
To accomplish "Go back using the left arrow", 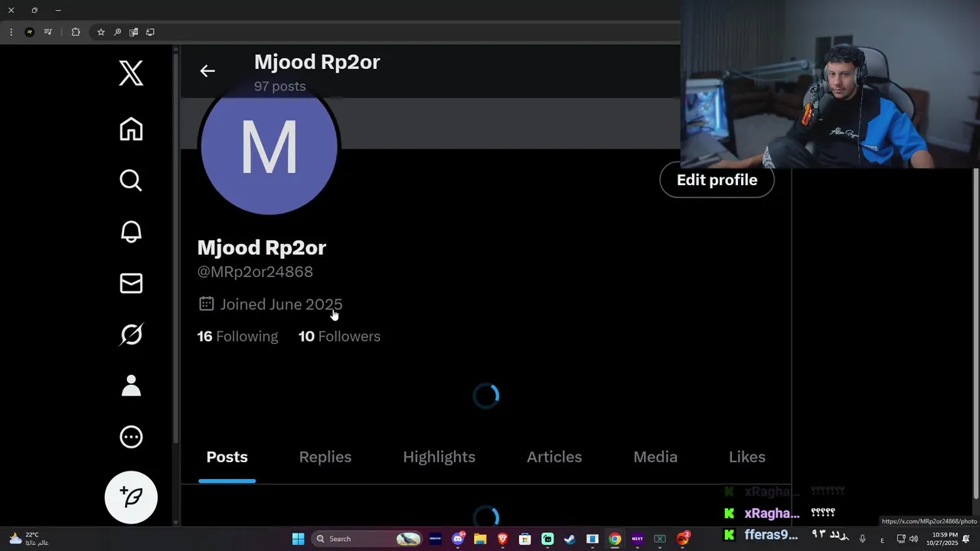I will tap(207, 71).
